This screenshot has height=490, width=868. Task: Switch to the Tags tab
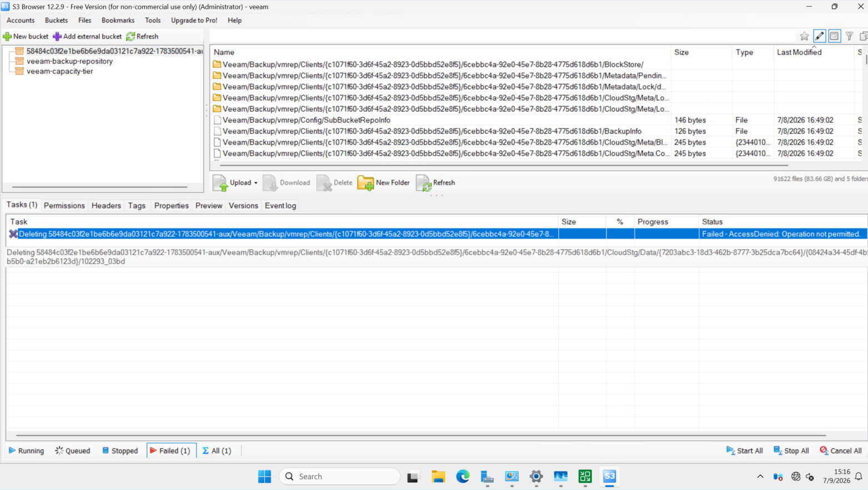(x=137, y=206)
